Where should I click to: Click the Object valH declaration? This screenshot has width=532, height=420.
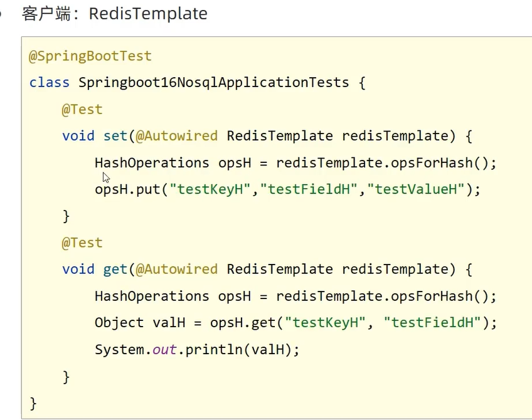click(x=127, y=322)
